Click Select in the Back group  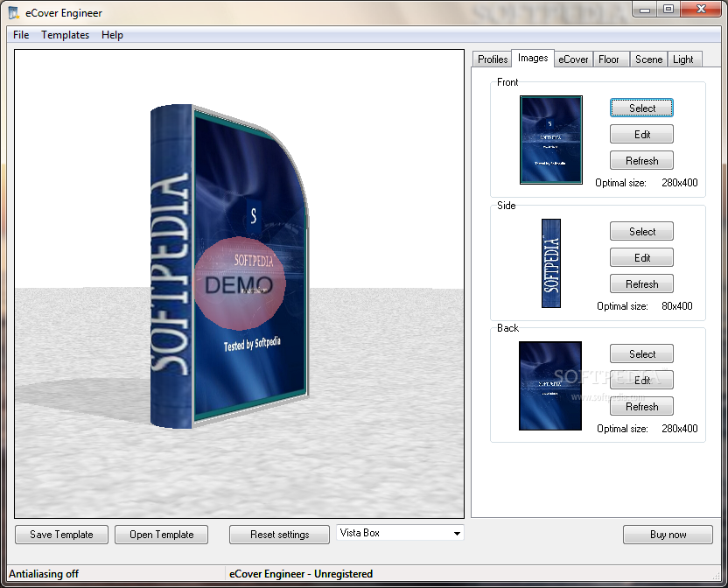641,353
